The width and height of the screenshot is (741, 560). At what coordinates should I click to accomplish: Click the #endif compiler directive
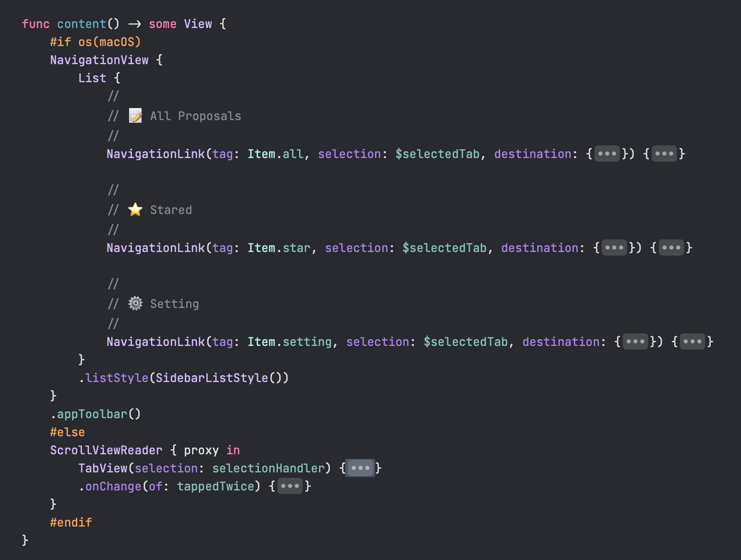(71, 522)
